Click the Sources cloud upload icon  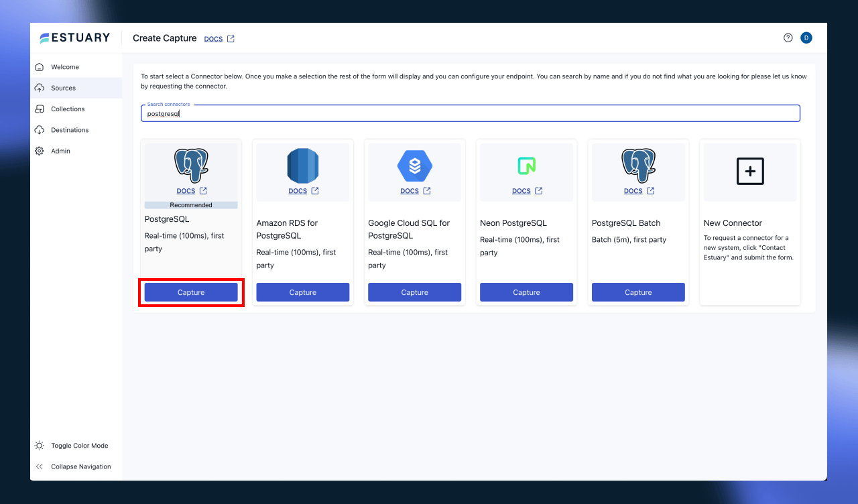click(40, 88)
